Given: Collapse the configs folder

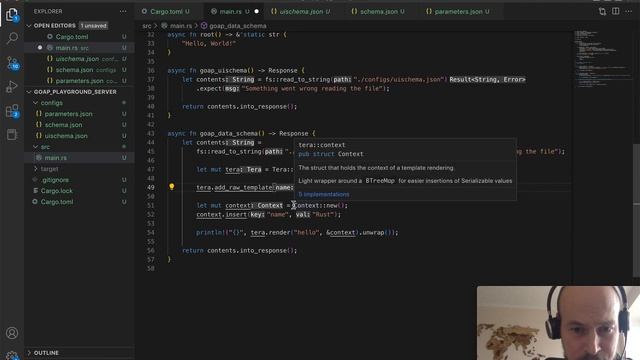Looking at the screenshot, I should 36,103.
